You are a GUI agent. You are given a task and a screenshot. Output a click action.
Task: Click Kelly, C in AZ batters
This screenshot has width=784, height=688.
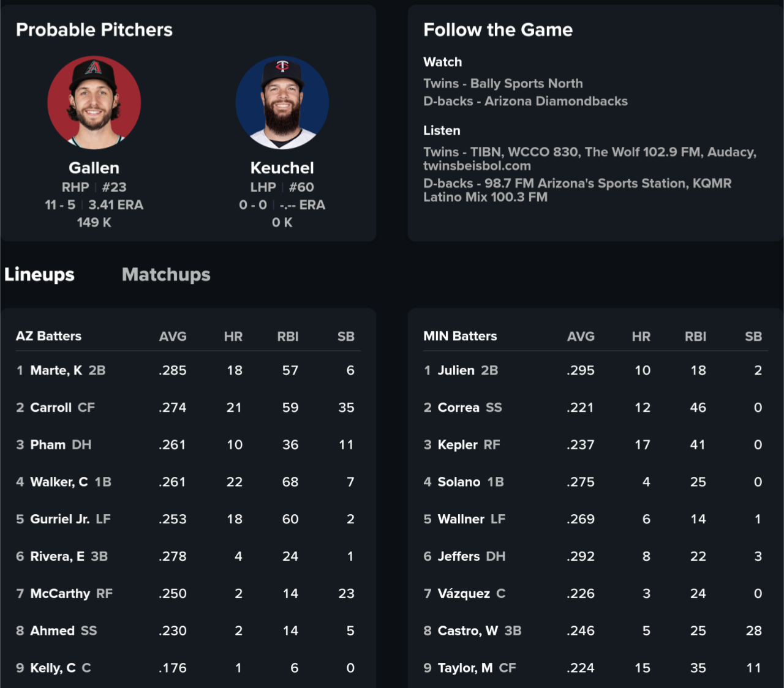53,668
